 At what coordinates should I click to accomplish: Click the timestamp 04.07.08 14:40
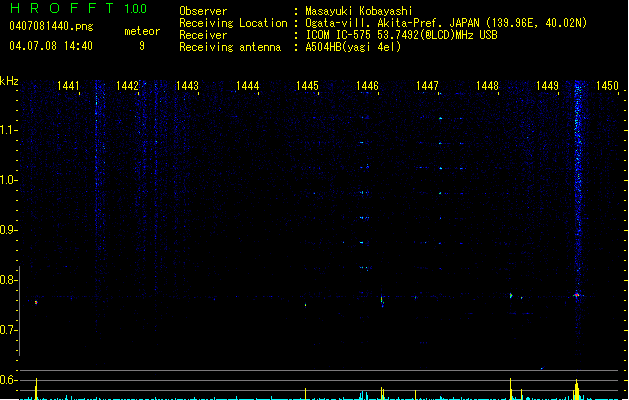tap(51, 46)
